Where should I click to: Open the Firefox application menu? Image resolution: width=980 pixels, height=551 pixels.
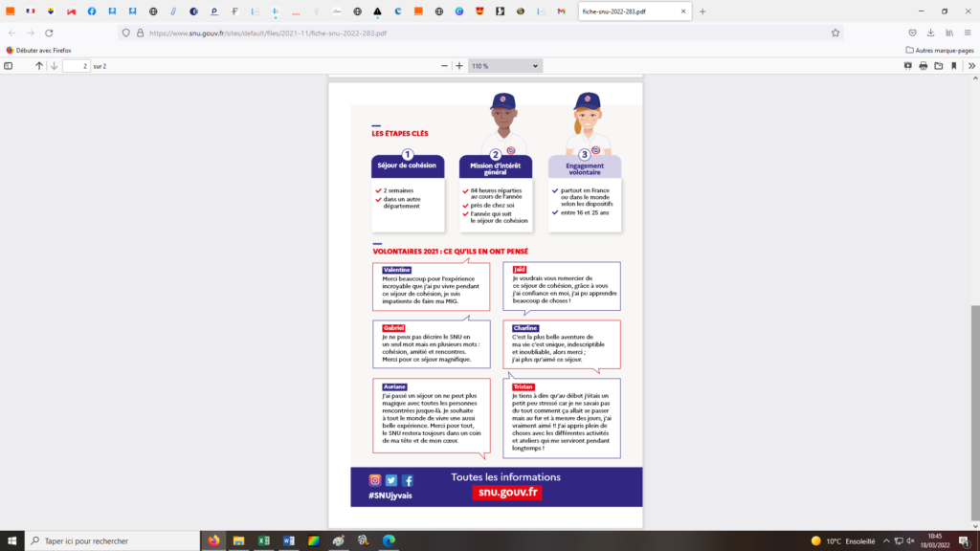(x=969, y=32)
